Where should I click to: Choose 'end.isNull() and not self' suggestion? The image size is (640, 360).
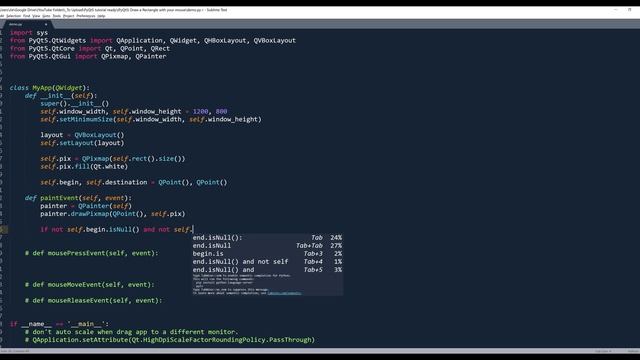pyautogui.click(x=267, y=262)
